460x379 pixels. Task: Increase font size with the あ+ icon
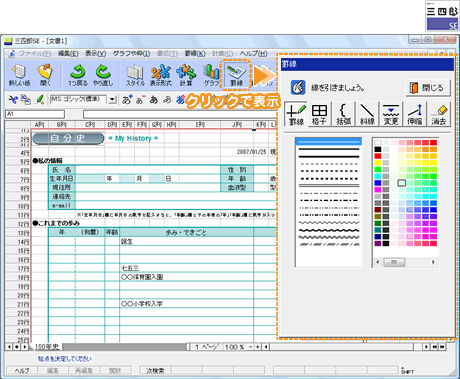127,99
